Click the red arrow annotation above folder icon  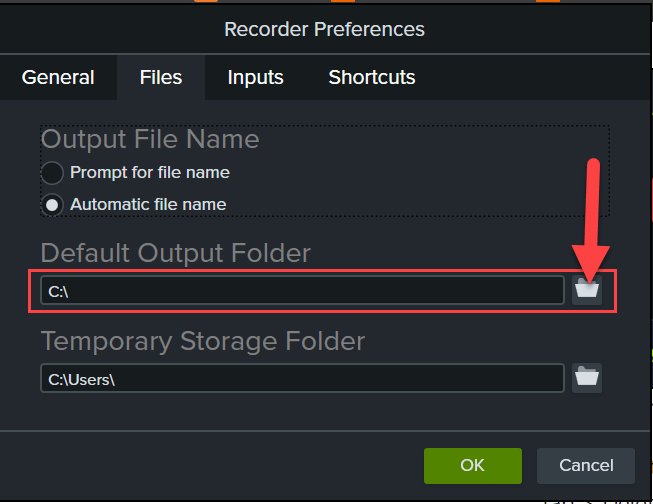coord(591,221)
